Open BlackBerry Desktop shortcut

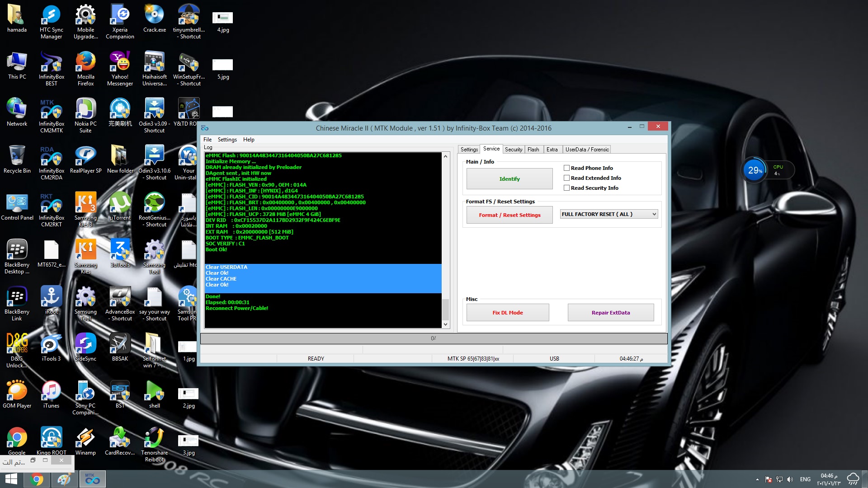(17, 257)
